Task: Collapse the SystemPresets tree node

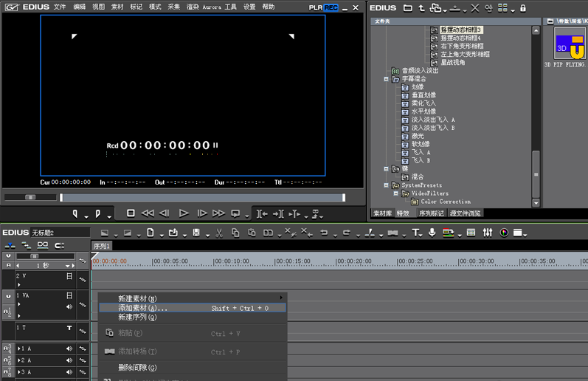Action: (x=386, y=185)
